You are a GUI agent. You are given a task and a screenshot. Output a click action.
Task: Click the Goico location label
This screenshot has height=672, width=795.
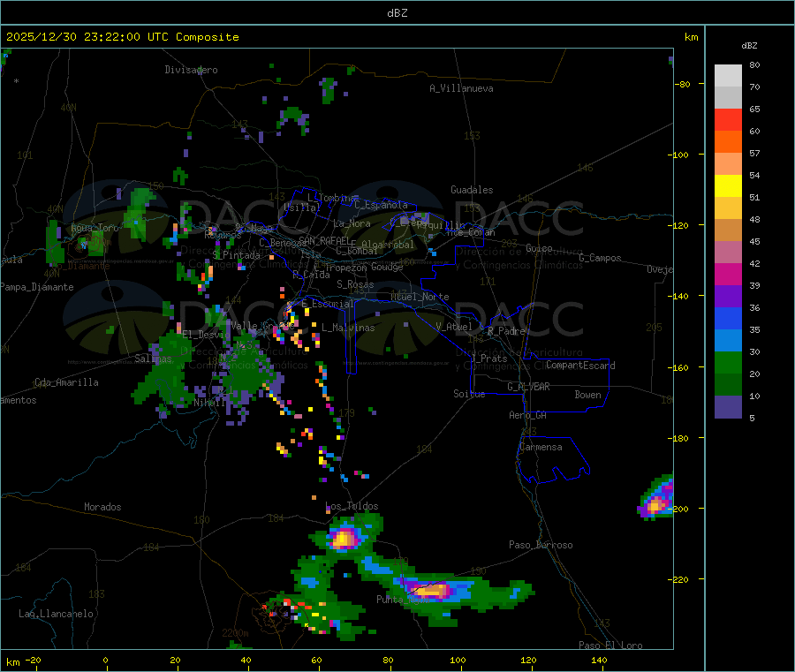coord(539,248)
